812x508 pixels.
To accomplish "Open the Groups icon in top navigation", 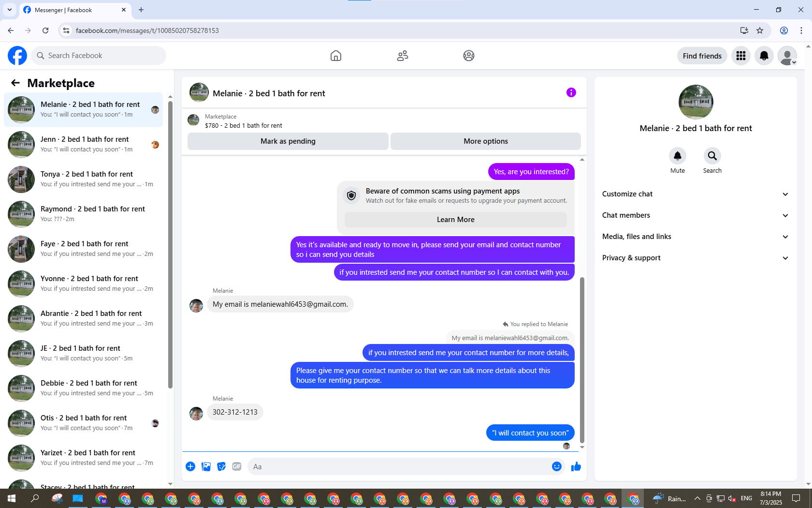I will pyautogui.click(x=469, y=56).
